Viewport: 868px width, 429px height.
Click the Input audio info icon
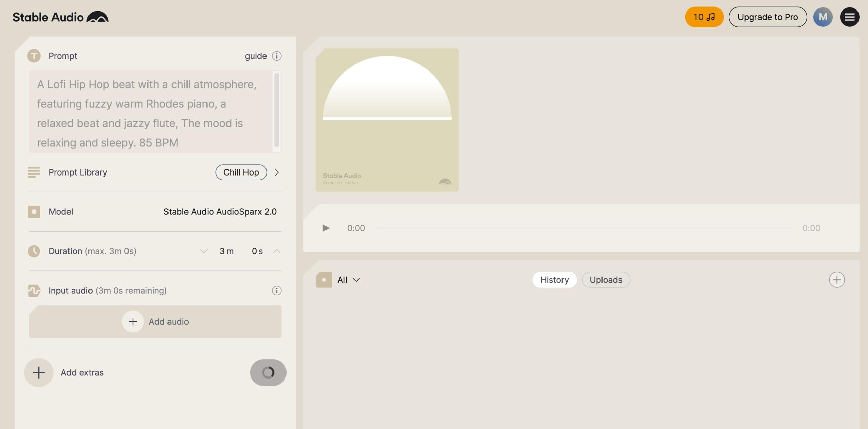click(277, 291)
